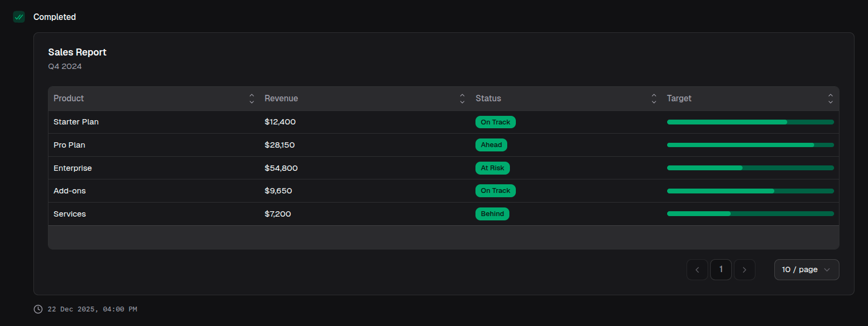Click the Revenue column header
The height and width of the screenshot is (326, 868).
pyautogui.click(x=281, y=99)
